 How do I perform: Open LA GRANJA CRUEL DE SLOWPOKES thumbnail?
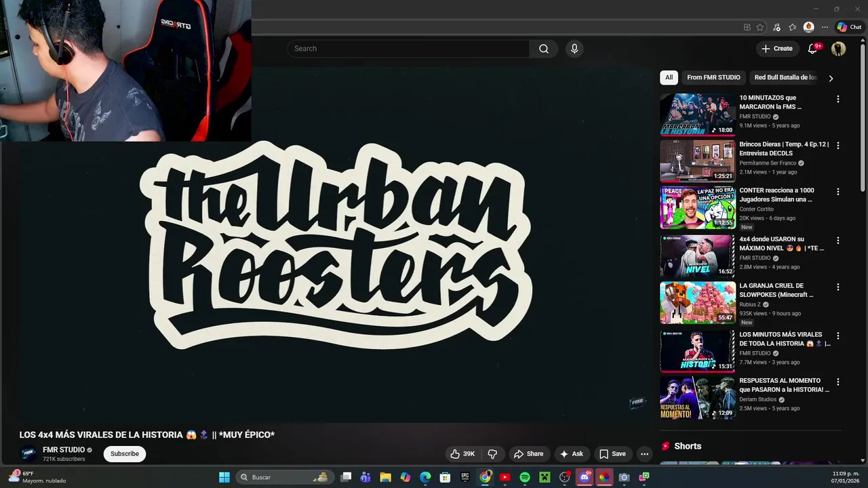click(698, 303)
